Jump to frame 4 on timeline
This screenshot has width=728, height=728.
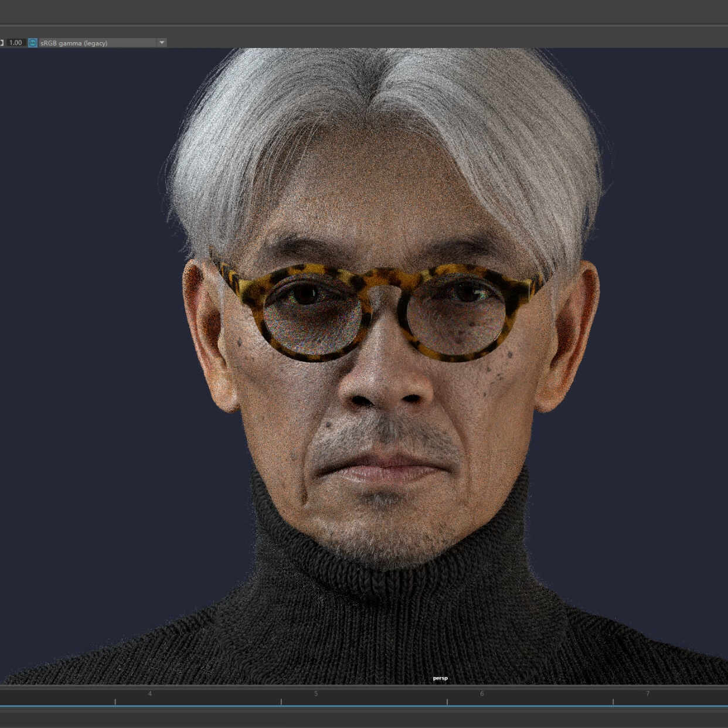click(x=149, y=693)
